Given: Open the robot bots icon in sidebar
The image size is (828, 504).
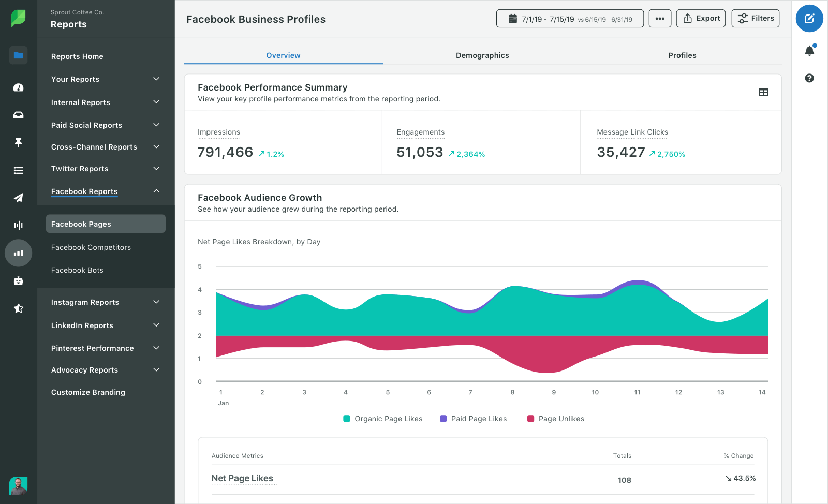Looking at the screenshot, I should 18,281.
